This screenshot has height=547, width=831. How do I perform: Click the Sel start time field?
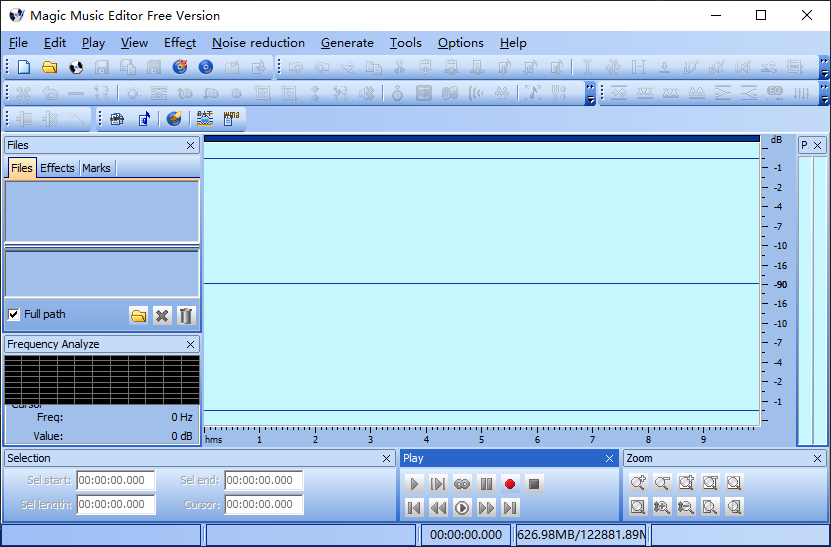click(x=115, y=481)
